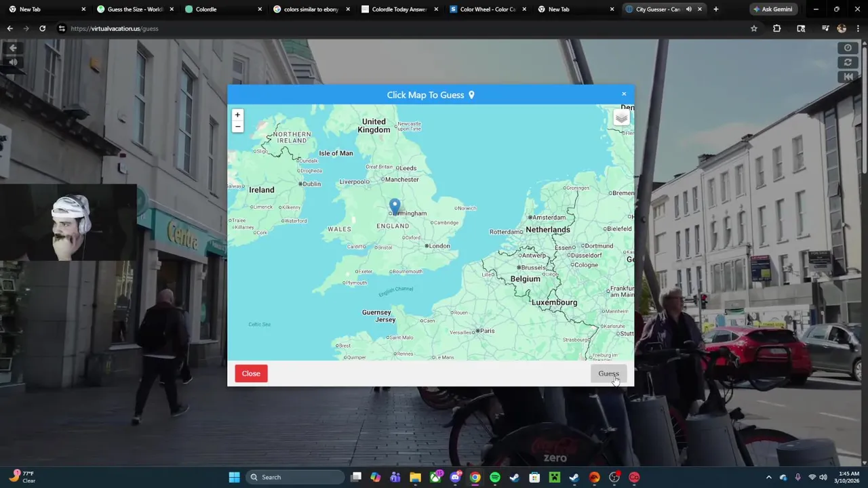The image size is (868, 488).
Task: Switch to colors similar to ebony tab
Action: click(312, 9)
